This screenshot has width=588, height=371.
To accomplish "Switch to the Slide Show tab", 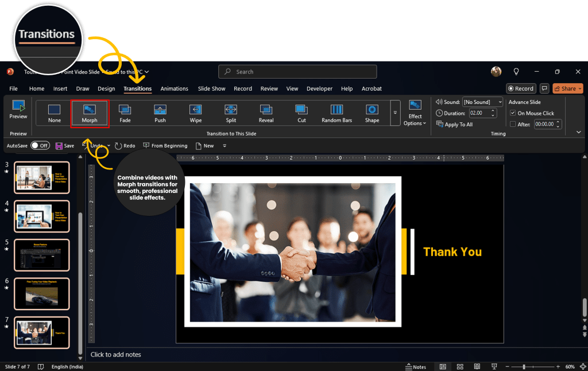I will tap(211, 89).
